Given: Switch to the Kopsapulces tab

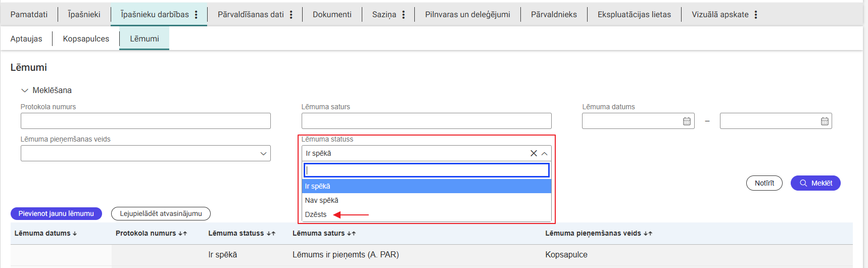Looking at the screenshot, I should 86,39.
